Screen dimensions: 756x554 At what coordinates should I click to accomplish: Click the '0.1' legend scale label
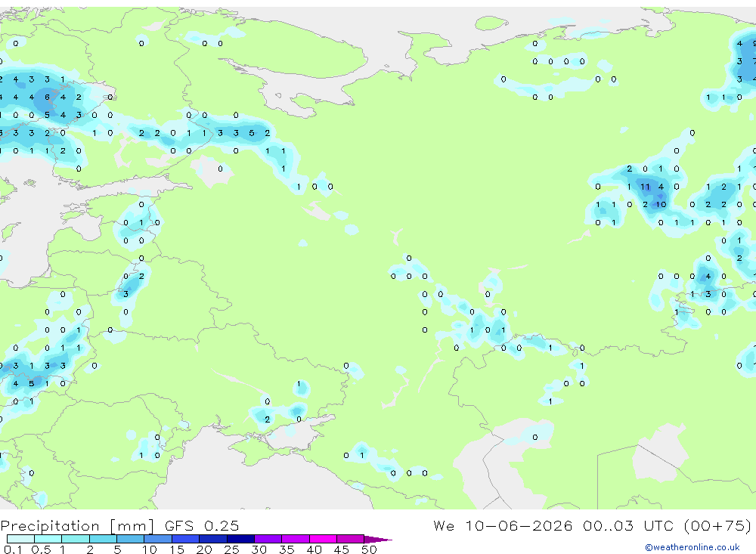pyautogui.click(x=13, y=549)
